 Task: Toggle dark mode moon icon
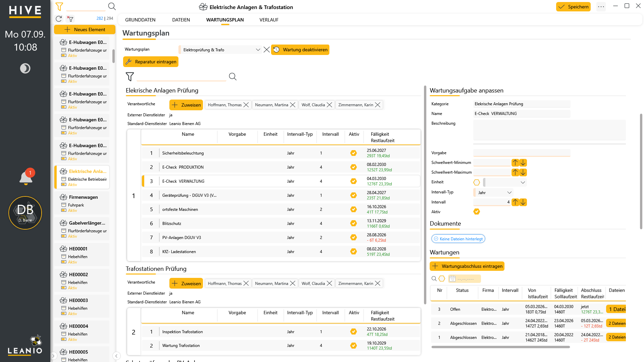coord(25,68)
